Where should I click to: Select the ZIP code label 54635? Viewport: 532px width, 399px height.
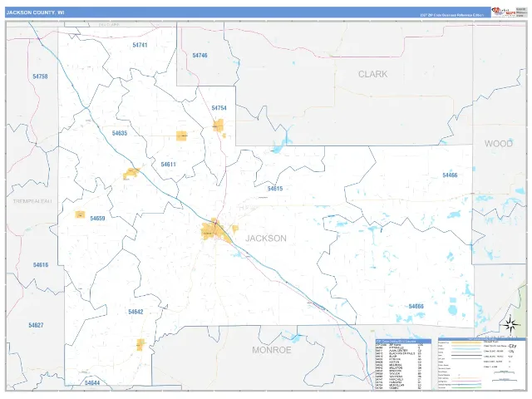(x=120, y=133)
